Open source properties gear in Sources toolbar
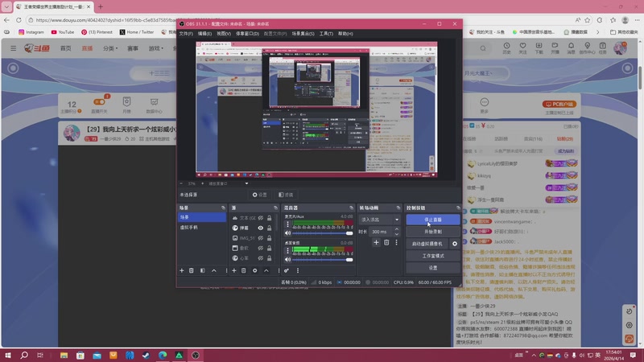The image size is (644, 362). click(x=255, y=270)
